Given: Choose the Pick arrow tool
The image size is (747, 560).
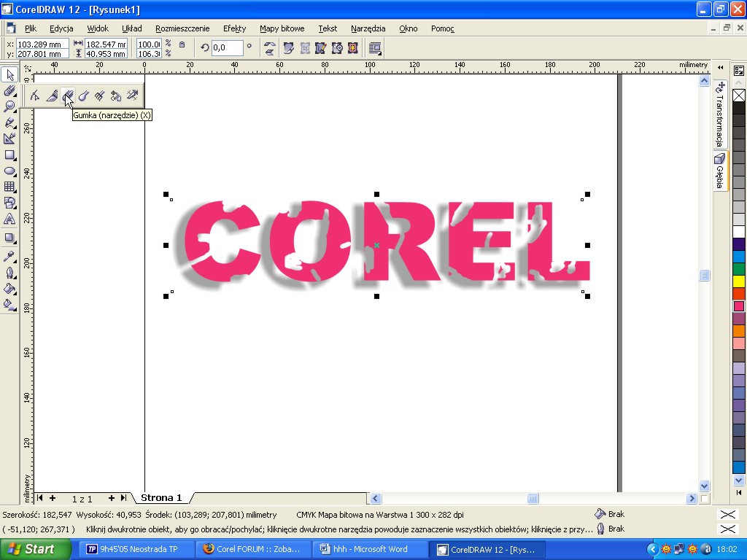Looking at the screenshot, I should click(9, 75).
